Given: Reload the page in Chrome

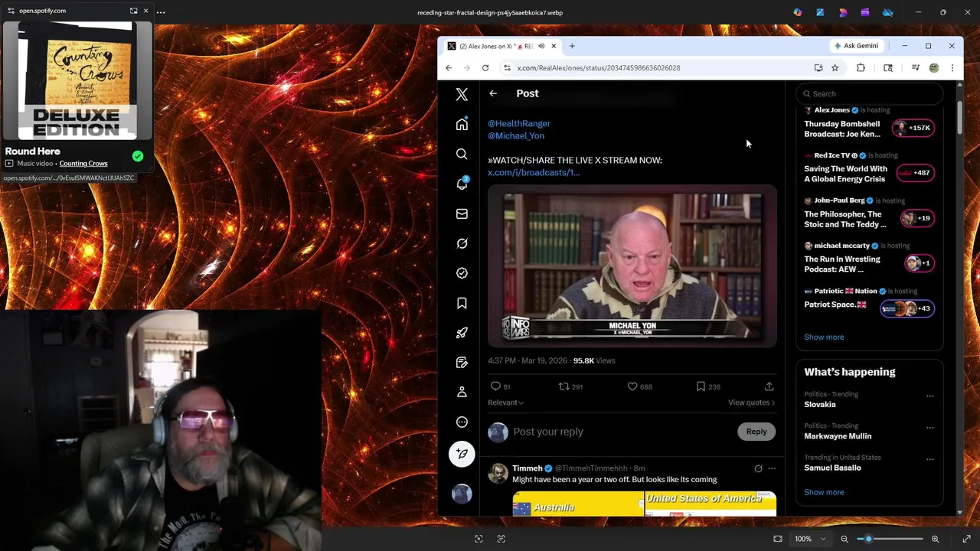Looking at the screenshot, I should click(x=485, y=68).
